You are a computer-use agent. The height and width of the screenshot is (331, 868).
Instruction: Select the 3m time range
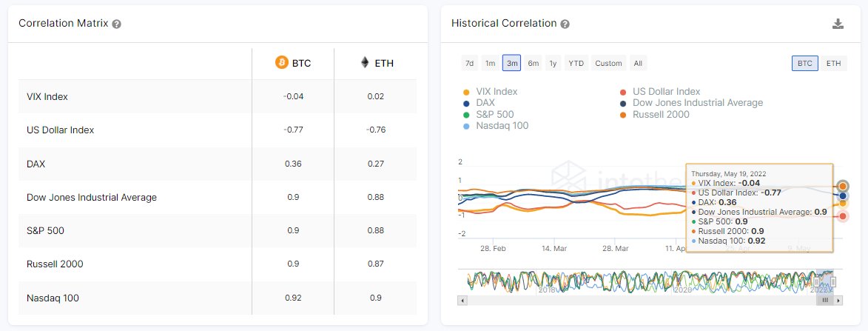click(512, 63)
